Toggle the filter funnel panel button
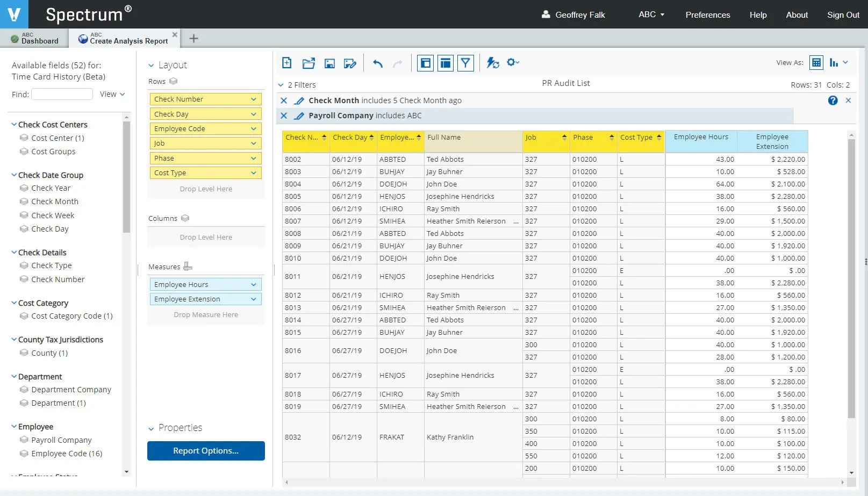 (x=465, y=63)
